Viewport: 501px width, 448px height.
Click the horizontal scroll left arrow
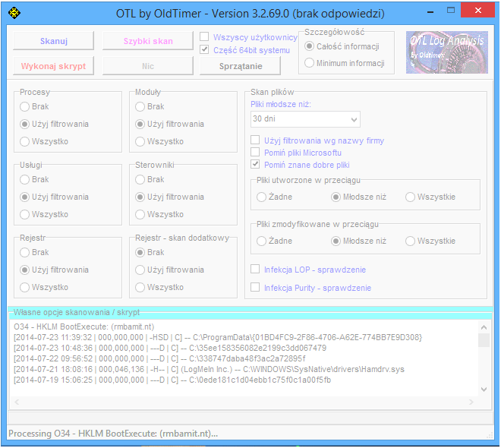[17, 402]
